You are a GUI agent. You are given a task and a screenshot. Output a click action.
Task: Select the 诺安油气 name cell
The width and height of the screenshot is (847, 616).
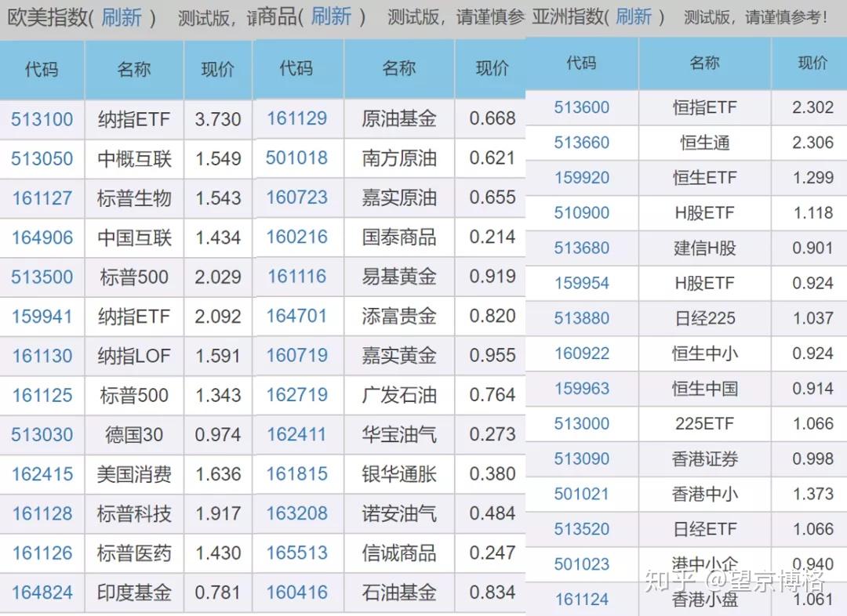[x=399, y=513]
